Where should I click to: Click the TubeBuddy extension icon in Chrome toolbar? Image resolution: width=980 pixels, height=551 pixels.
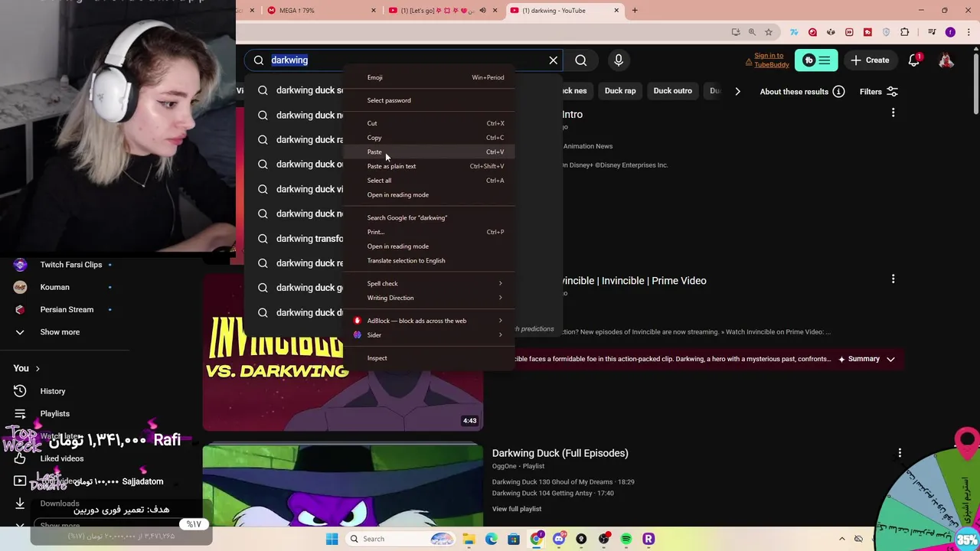point(867,32)
